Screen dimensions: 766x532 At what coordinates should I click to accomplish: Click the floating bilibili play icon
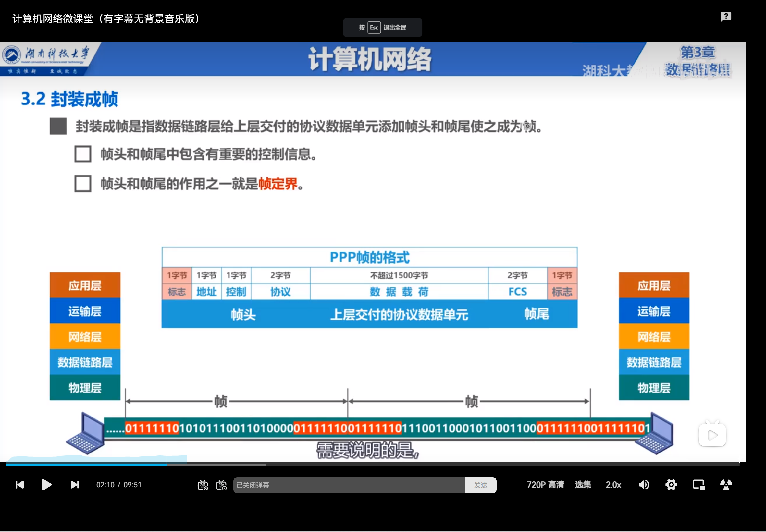712,435
